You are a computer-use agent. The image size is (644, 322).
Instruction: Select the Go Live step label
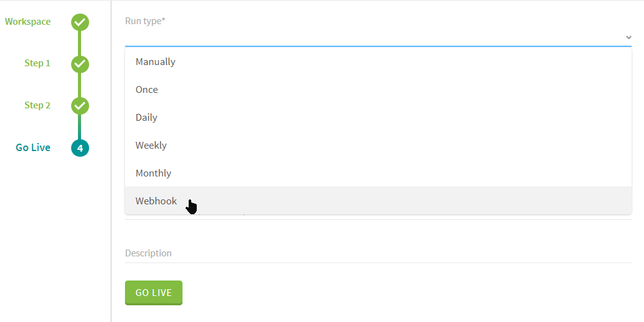[x=33, y=147]
